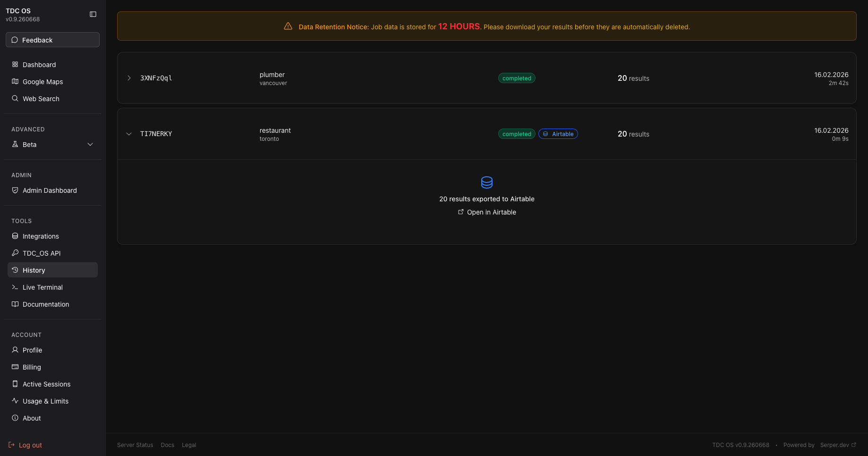
Task: Open the Integrations panel
Action: click(41, 236)
